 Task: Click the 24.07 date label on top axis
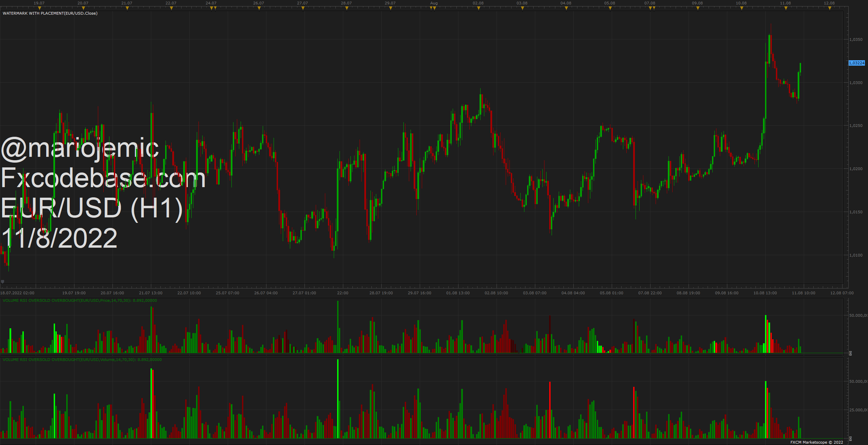point(211,3)
